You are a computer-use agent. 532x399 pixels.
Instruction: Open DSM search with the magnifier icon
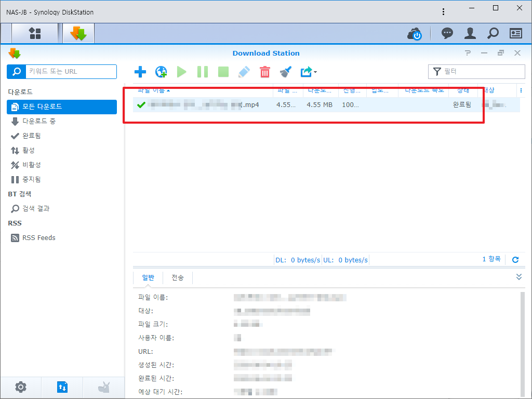(x=493, y=33)
